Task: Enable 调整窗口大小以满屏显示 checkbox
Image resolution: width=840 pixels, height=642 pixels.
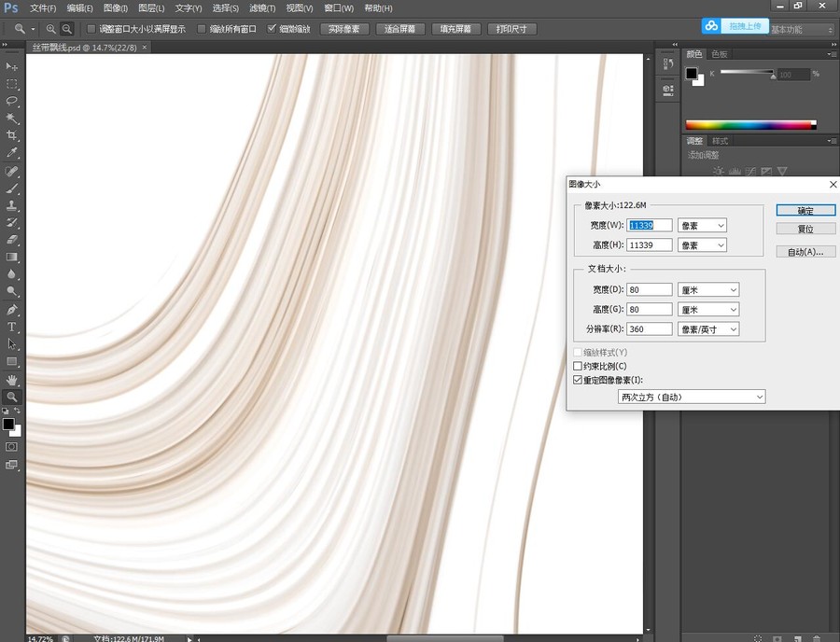Action: pyautogui.click(x=91, y=29)
